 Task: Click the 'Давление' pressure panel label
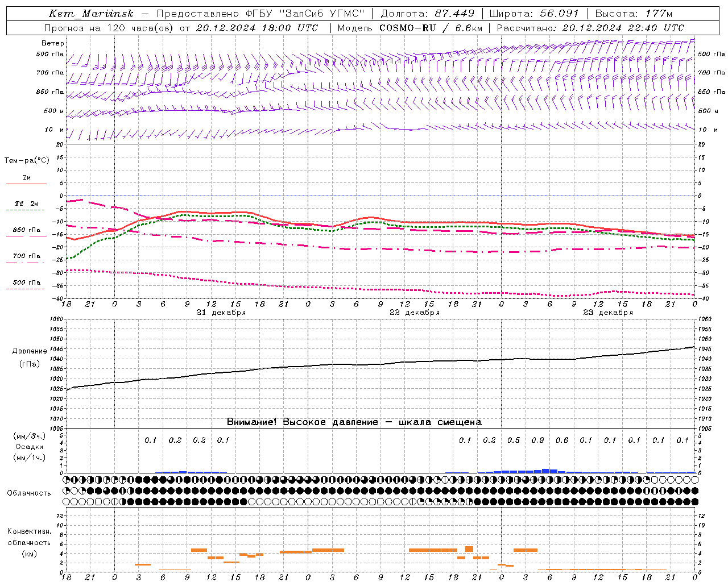pos(30,351)
